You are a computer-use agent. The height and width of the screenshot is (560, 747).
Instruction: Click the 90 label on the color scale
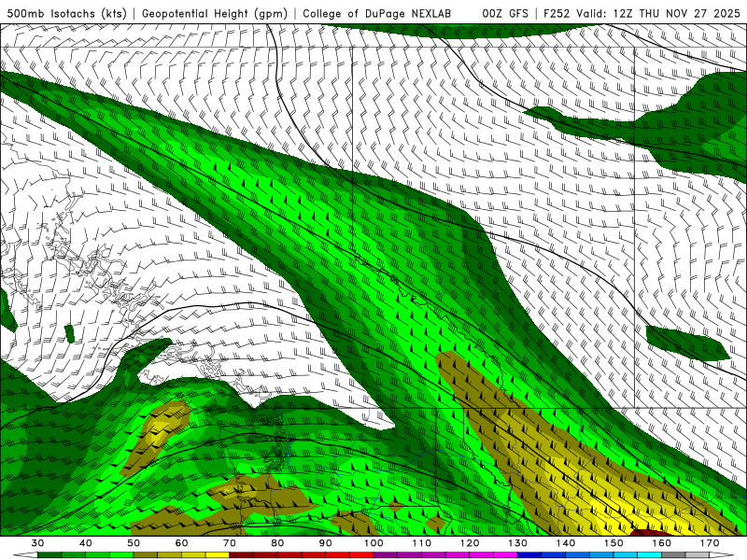pos(326,543)
